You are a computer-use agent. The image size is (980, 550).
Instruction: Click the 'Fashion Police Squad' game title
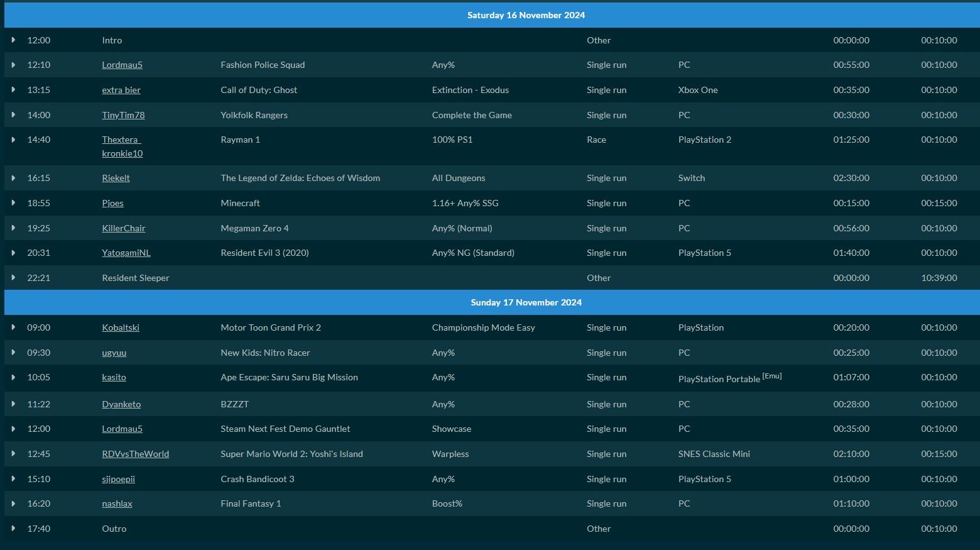(x=263, y=65)
